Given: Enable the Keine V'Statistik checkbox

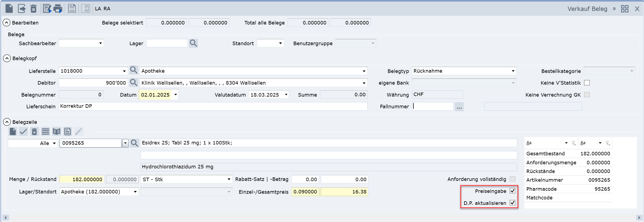Looking at the screenshot, I should click(587, 83).
